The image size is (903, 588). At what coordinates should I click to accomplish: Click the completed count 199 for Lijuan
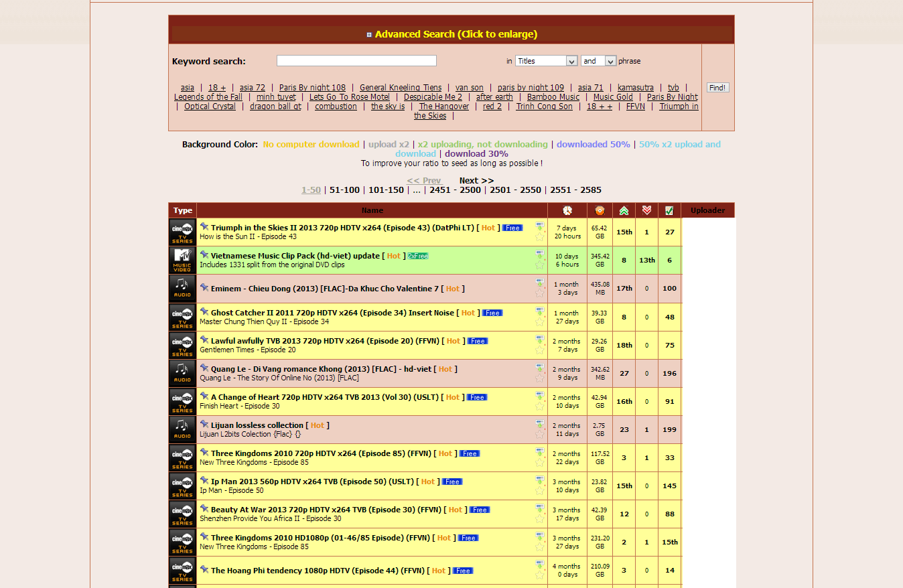click(669, 429)
